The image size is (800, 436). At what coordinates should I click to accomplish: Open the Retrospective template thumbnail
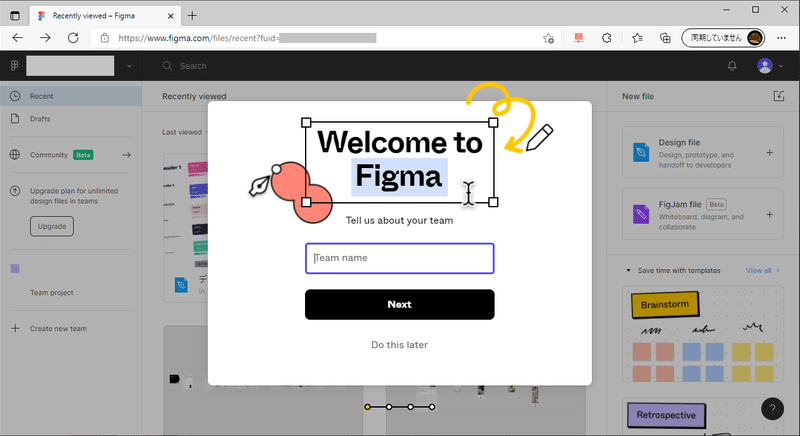[x=703, y=417]
